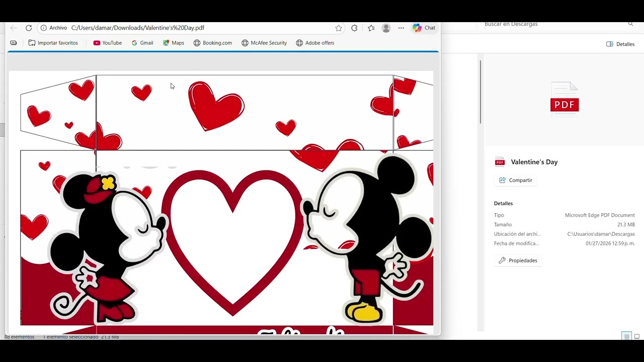Click the back navigation arrow
This screenshot has width=644, height=362.
(x=14, y=28)
